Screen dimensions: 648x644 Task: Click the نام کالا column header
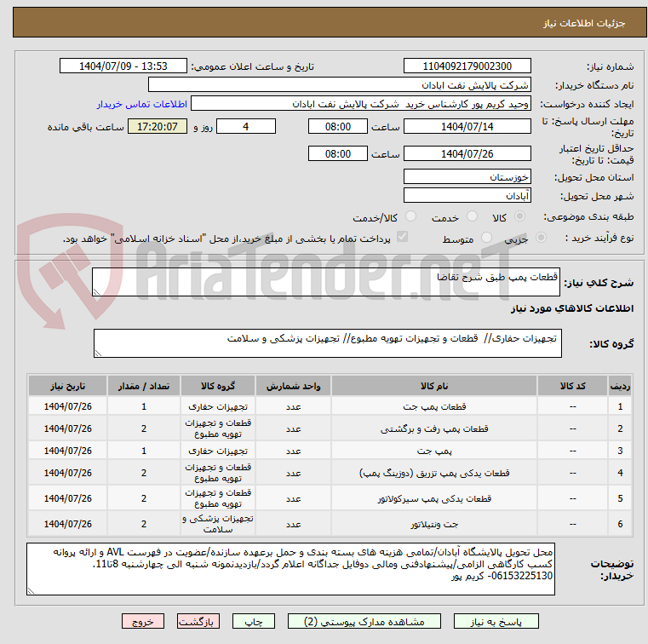(434, 386)
